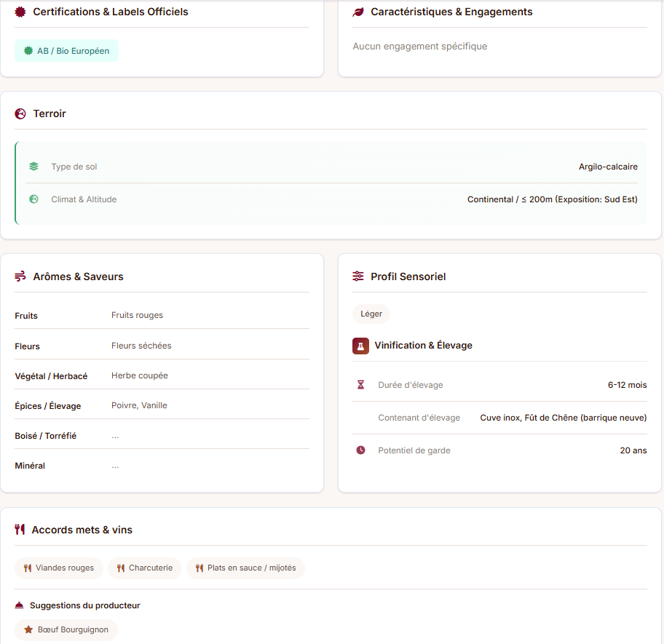Choose the Charcuterie pairing tag

click(144, 568)
